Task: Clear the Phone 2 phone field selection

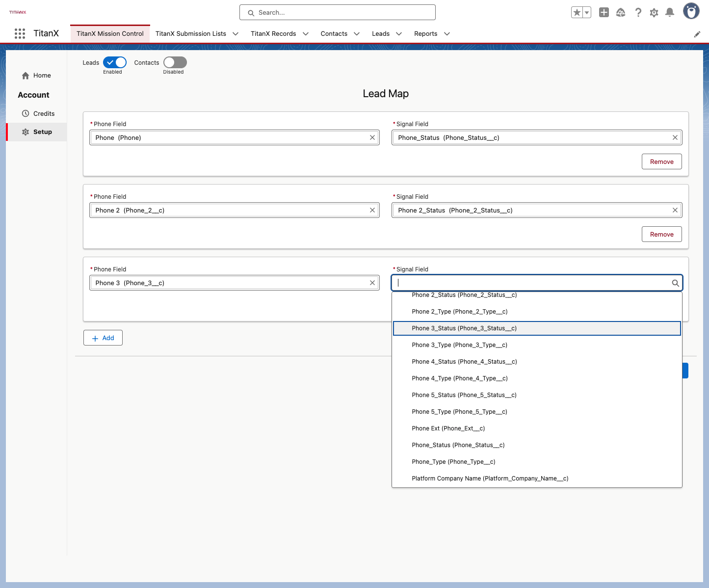Action: 372,210
